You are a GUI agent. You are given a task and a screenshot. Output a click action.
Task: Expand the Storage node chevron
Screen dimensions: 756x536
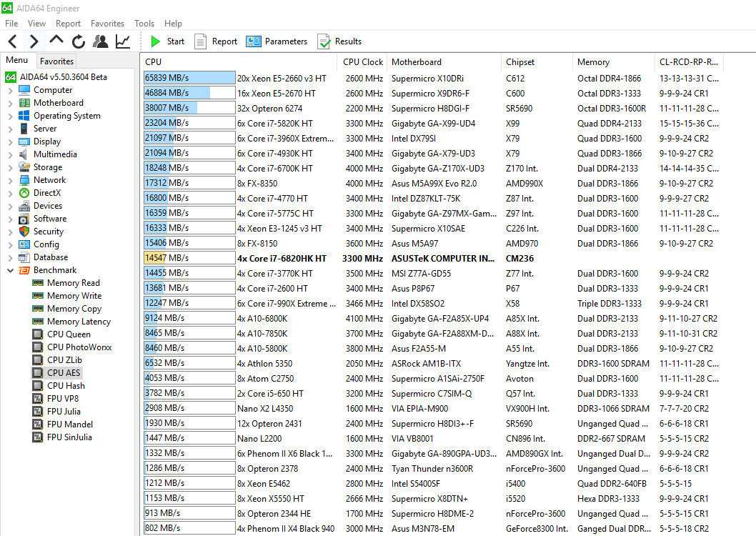coord(11,167)
